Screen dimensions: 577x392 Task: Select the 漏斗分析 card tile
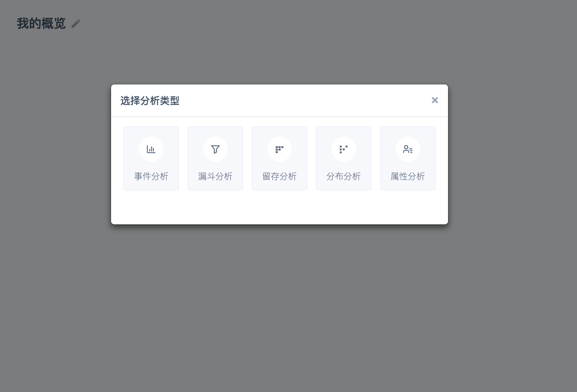(215, 158)
